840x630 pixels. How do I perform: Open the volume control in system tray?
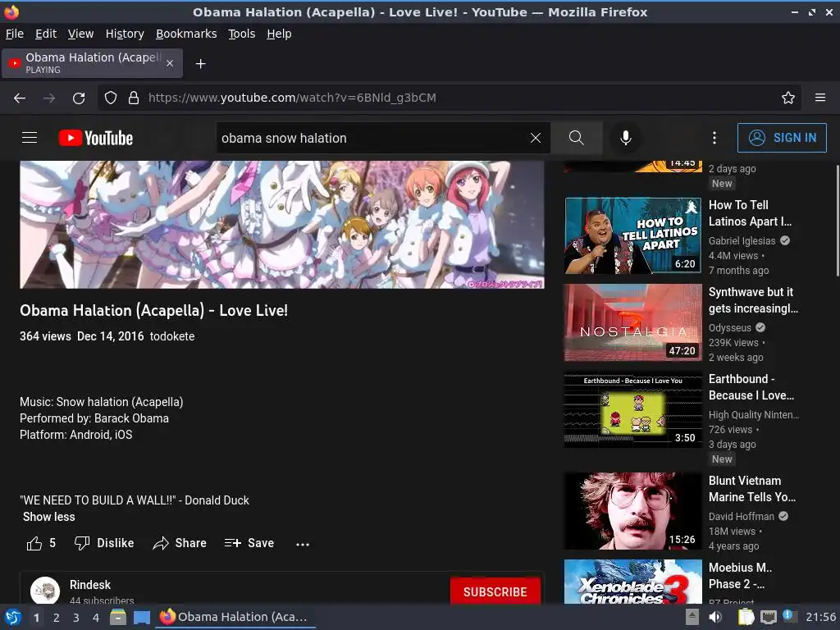(715, 617)
